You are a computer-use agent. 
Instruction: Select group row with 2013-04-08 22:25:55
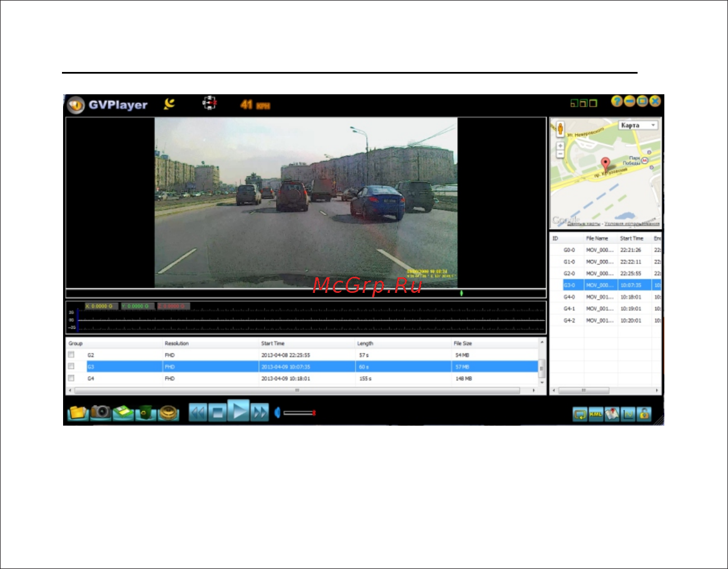(x=302, y=355)
